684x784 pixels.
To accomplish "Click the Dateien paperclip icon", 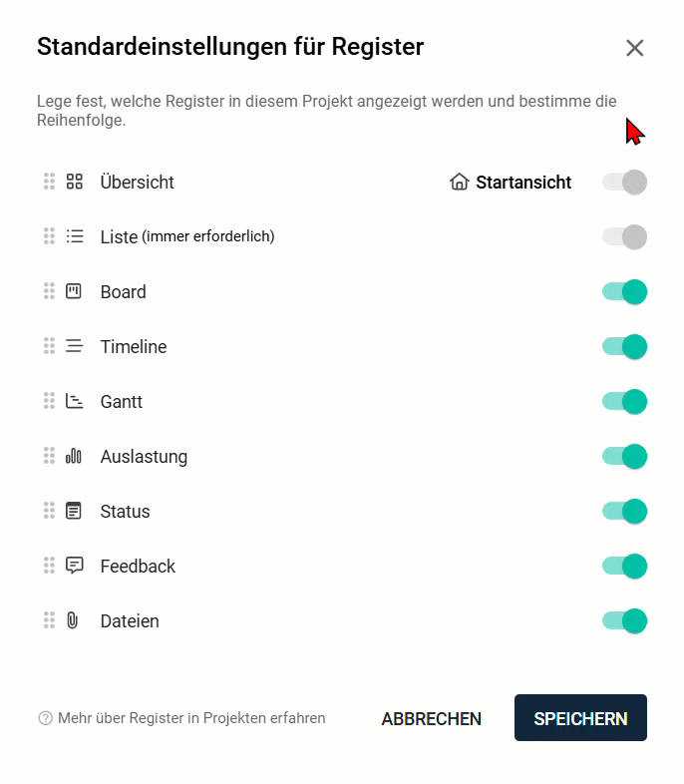I will [73, 620].
